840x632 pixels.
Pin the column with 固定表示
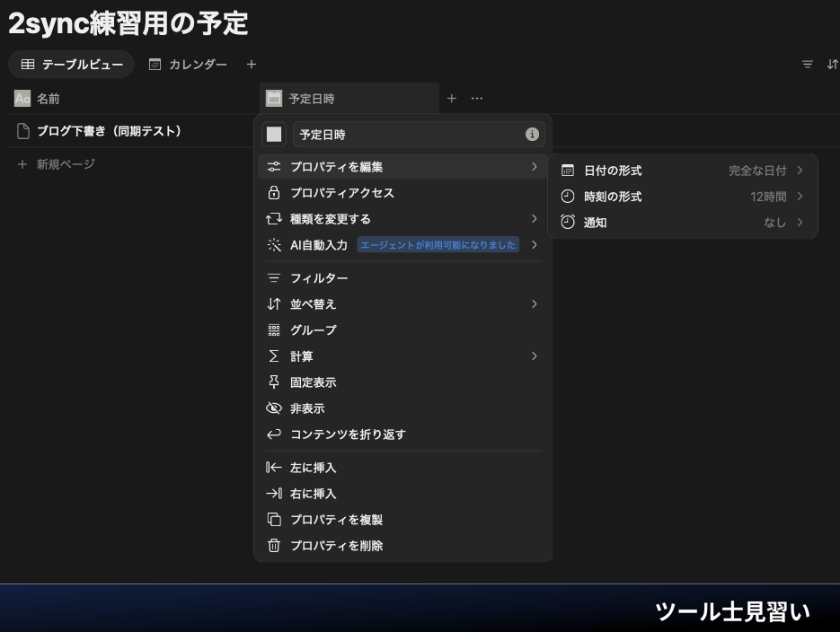tap(402, 382)
